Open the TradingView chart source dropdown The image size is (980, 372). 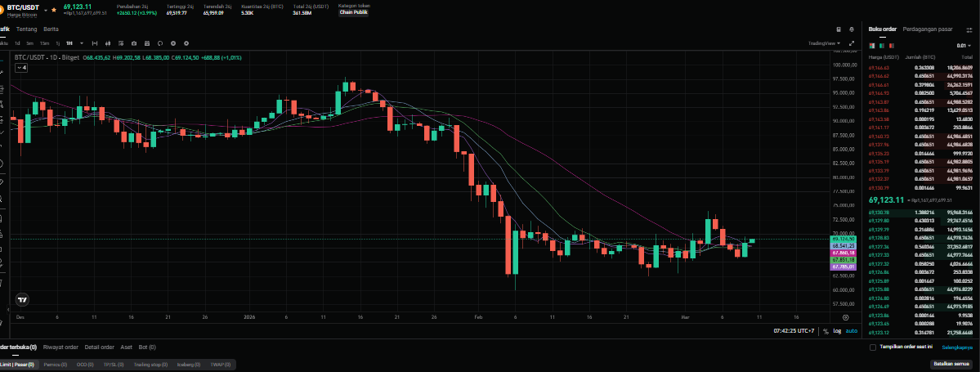click(x=823, y=43)
